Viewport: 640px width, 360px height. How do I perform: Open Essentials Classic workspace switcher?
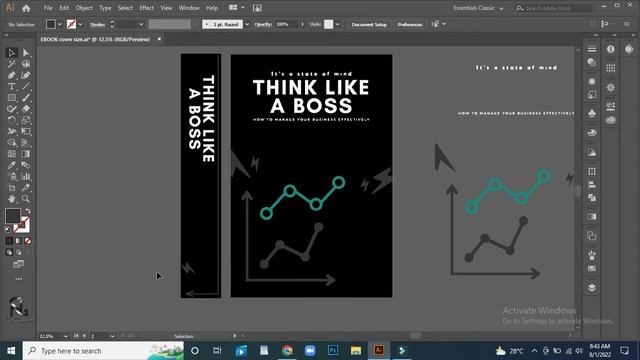point(478,8)
